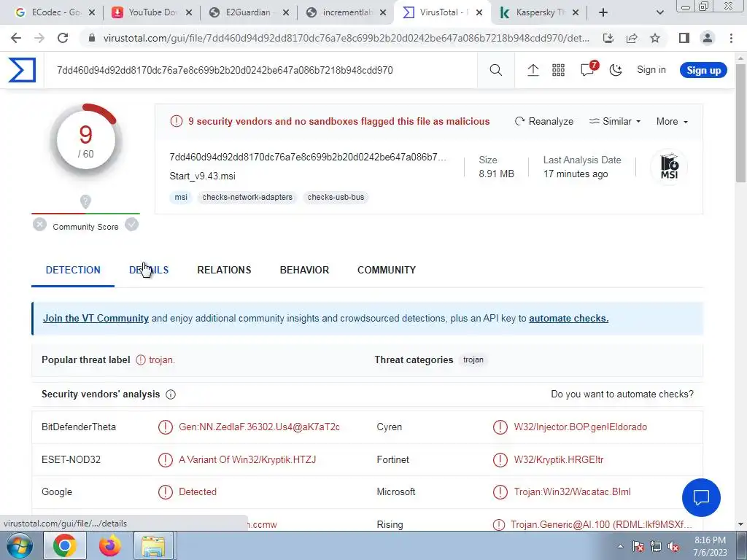
Task: Click the hash search input field
Action: pyautogui.click(x=261, y=71)
